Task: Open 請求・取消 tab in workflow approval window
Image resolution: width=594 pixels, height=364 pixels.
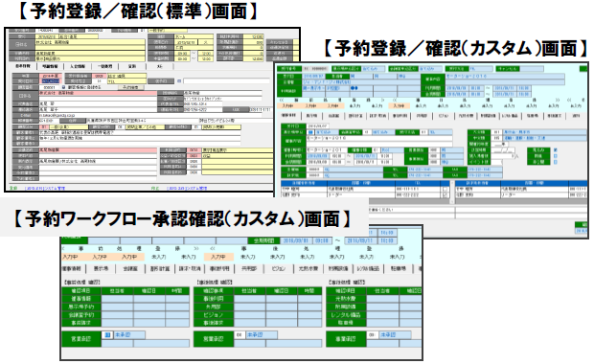Action: coord(190,268)
